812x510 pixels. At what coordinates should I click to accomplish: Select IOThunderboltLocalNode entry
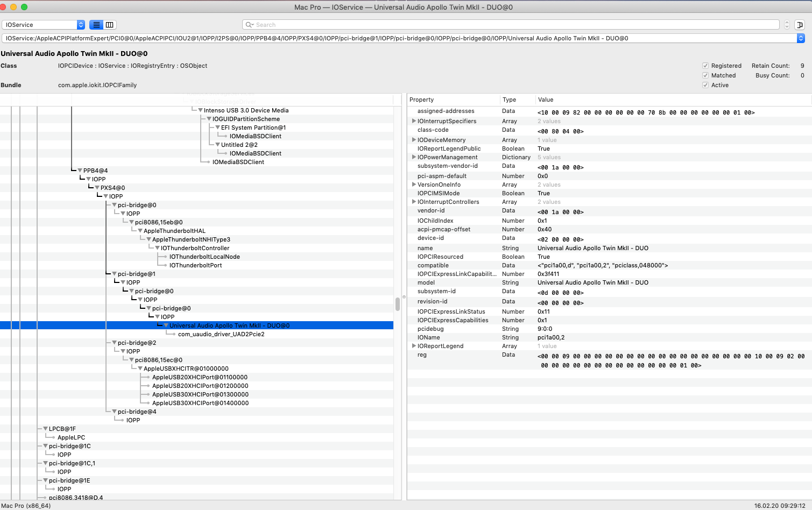(x=204, y=257)
